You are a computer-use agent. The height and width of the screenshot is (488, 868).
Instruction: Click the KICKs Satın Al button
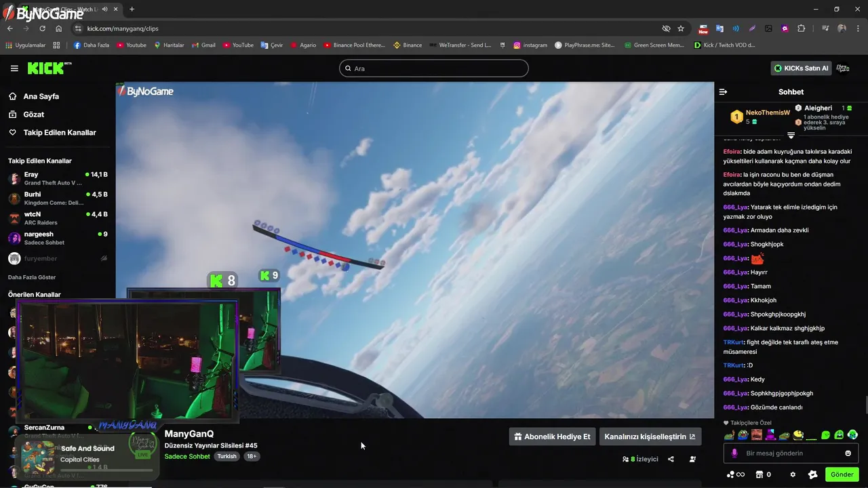[801, 68]
